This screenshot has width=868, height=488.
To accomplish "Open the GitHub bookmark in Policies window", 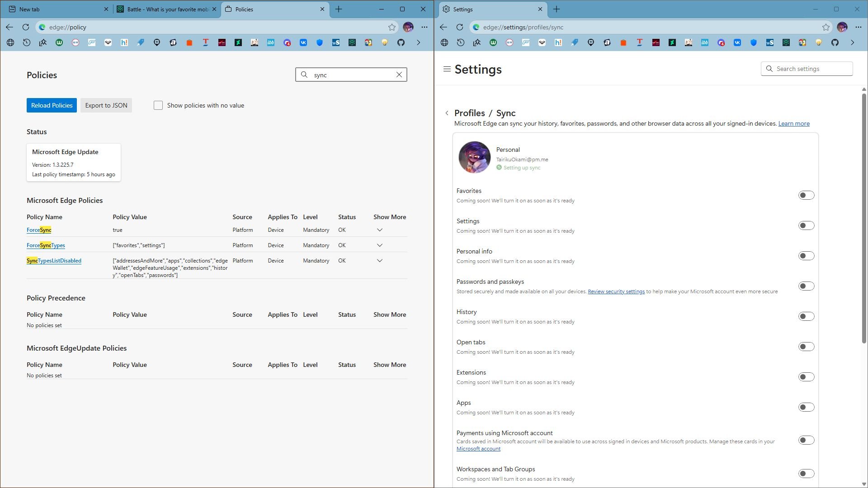I will (x=401, y=42).
